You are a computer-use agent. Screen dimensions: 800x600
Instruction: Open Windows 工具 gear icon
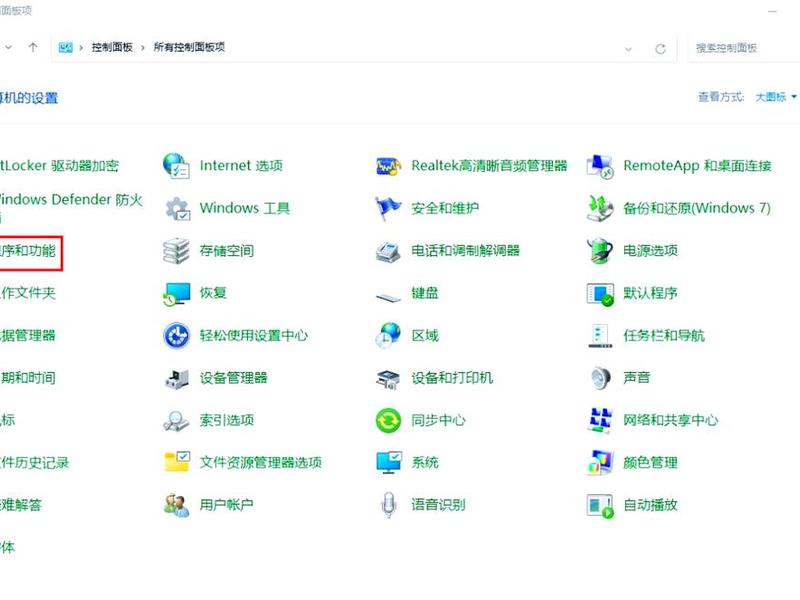[178, 208]
